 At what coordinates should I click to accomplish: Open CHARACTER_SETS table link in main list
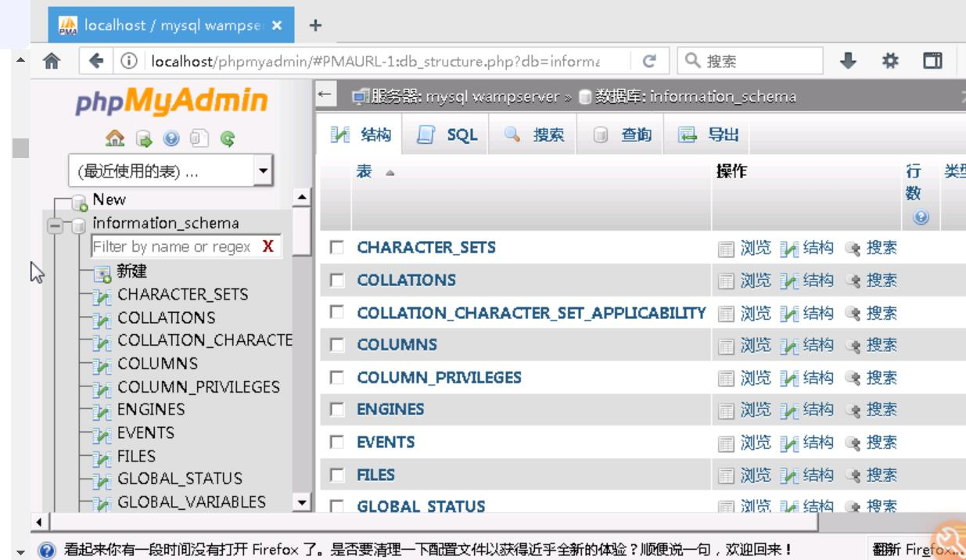(427, 248)
